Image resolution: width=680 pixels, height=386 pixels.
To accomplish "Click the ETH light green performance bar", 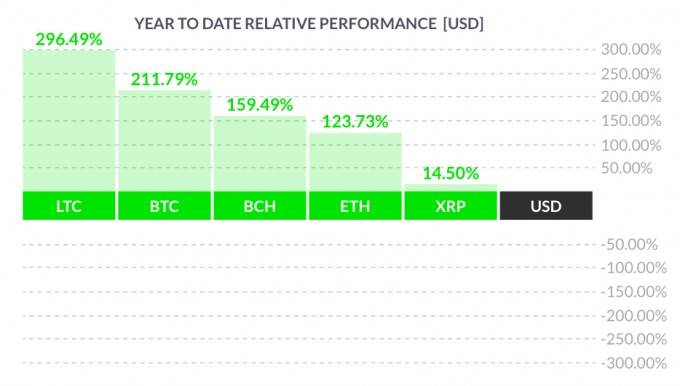I will click(x=355, y=162).
